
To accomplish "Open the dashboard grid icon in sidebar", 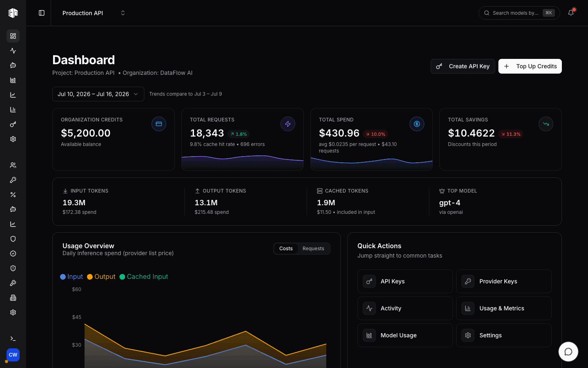I will 13,36.
